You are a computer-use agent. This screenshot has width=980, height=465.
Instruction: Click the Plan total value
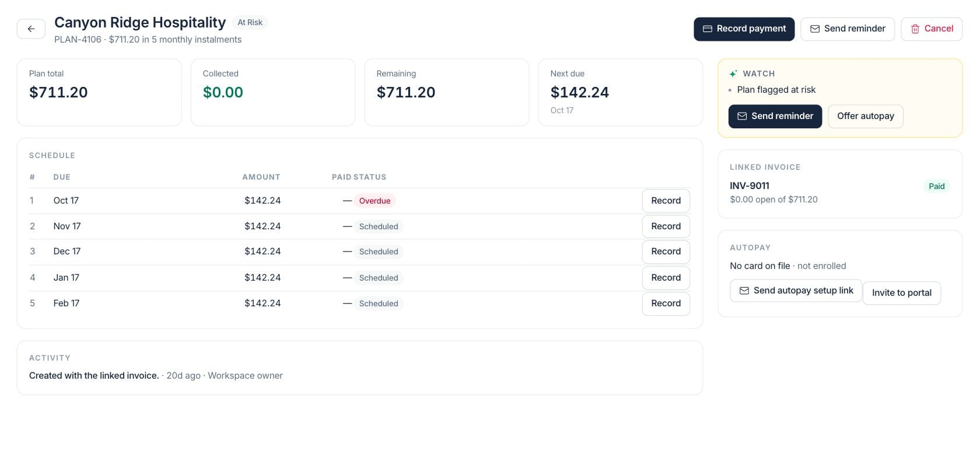58,92
